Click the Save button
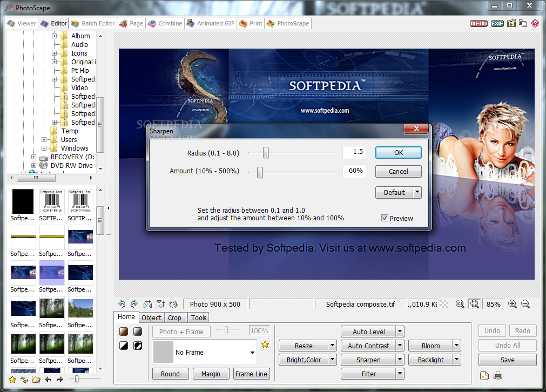The width and height of the screenshot is (546, 392). [507, 360]
